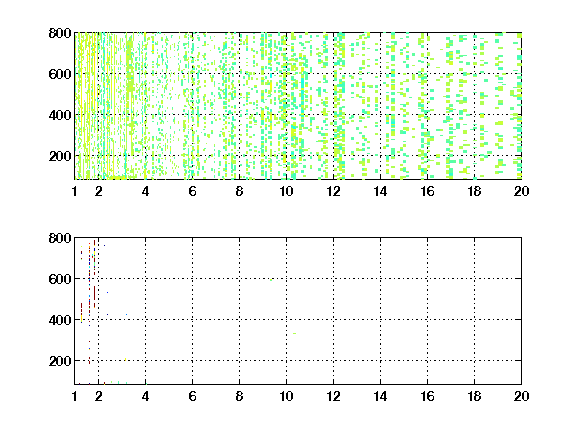Viewport: 576px width, 432px height.
Task: Click the green data point at x≈9.3, y≈600 in lower plot
Action: coord(271,280)
